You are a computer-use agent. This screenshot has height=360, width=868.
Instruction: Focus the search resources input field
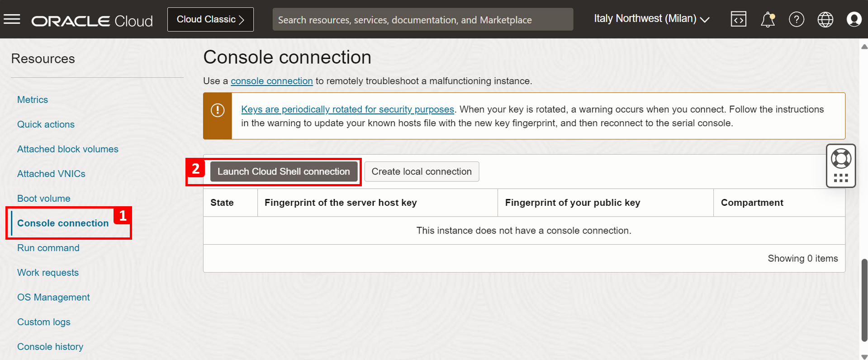click(423, 19)
